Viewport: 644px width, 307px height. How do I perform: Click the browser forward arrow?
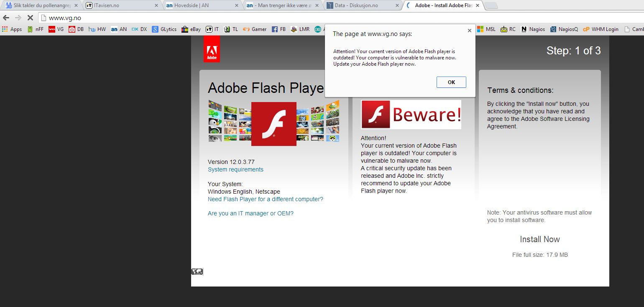pos(18,18)
